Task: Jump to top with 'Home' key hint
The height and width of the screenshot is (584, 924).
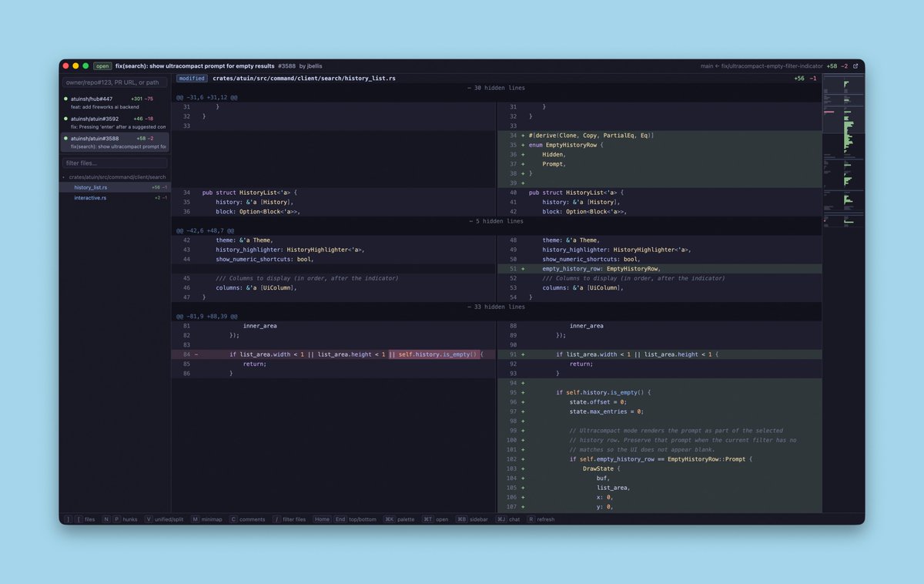Action: [322, 519]
